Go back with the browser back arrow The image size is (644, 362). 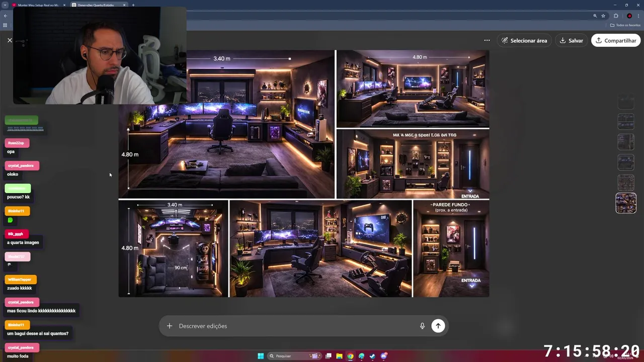(x=5, y=16)
